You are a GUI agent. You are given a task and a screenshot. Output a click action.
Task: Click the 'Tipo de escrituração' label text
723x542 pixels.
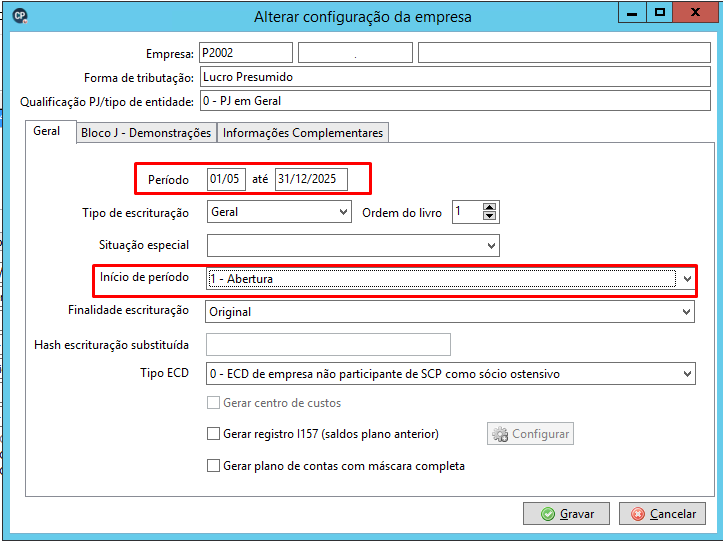click(136, 213)
